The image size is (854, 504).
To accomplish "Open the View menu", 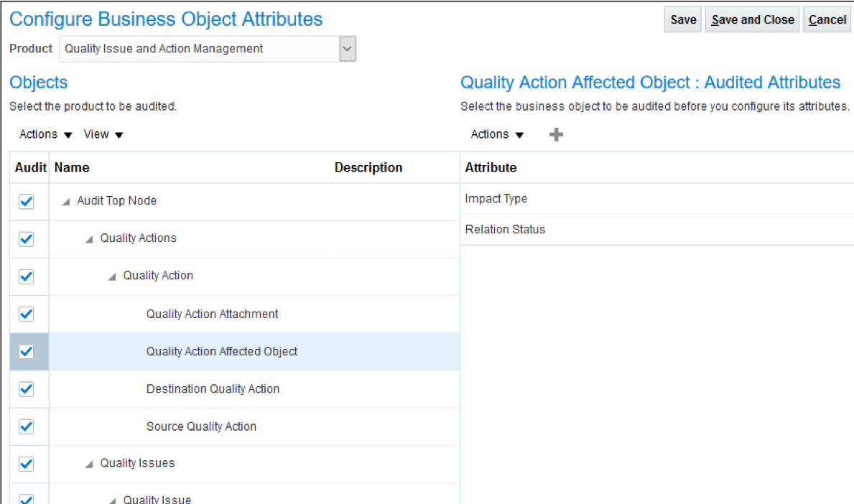I will (103, 134).
